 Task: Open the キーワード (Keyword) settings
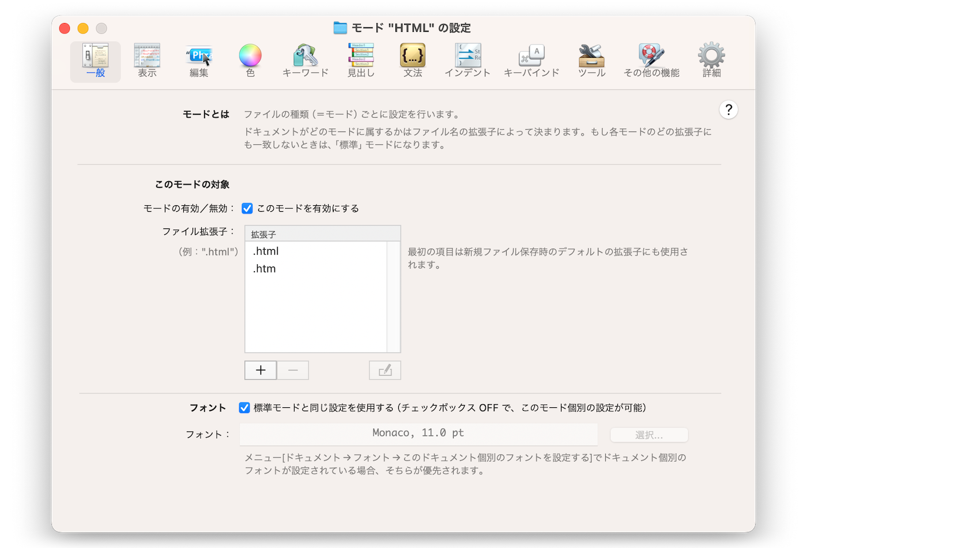[305, 61]
